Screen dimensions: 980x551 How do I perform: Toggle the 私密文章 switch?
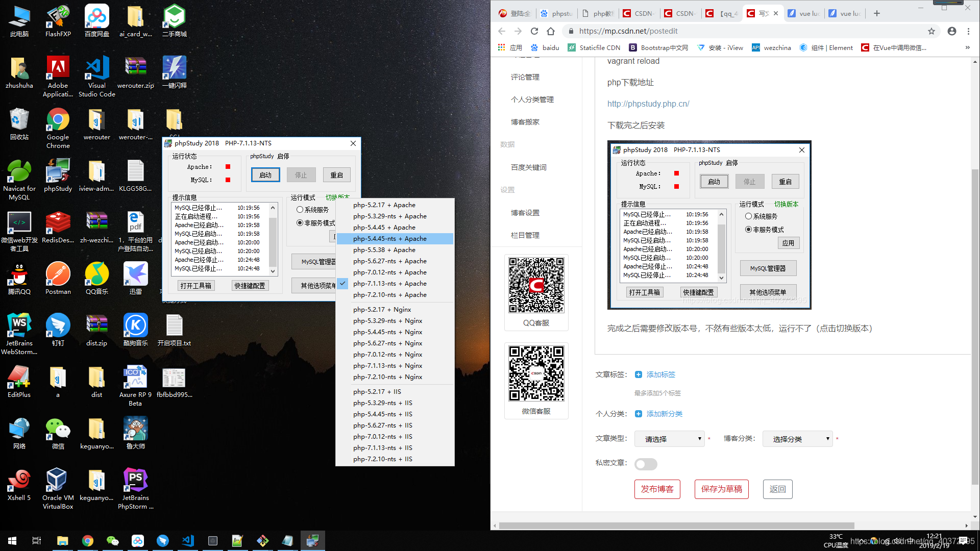pos(646,464)
